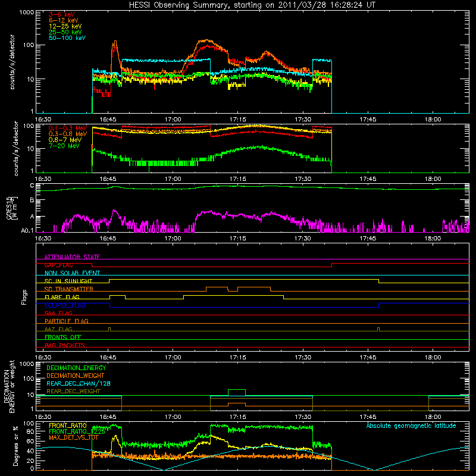This screenshot has height=476, width=476.
Task: Click the FRONT_RATIO_1225 legend label
Action: pos(77,431)
